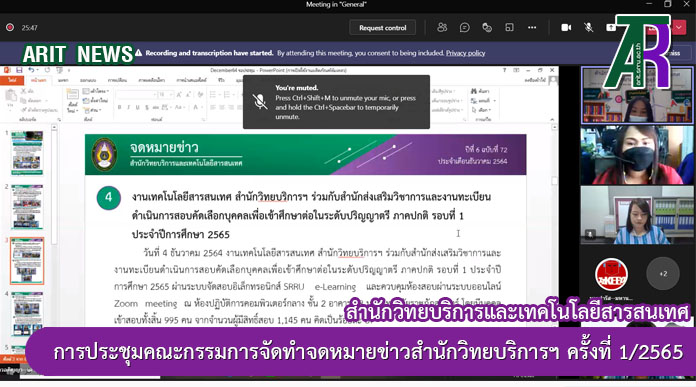Toggle Bold formatting in the ribbon

119,107
